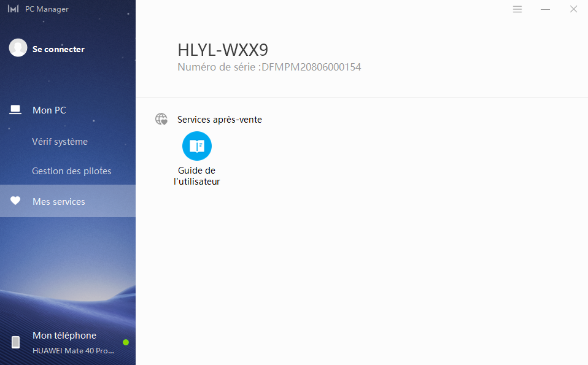588x365 pixels.
Task: Close the PC Manager window
Action: click(573, 9)
